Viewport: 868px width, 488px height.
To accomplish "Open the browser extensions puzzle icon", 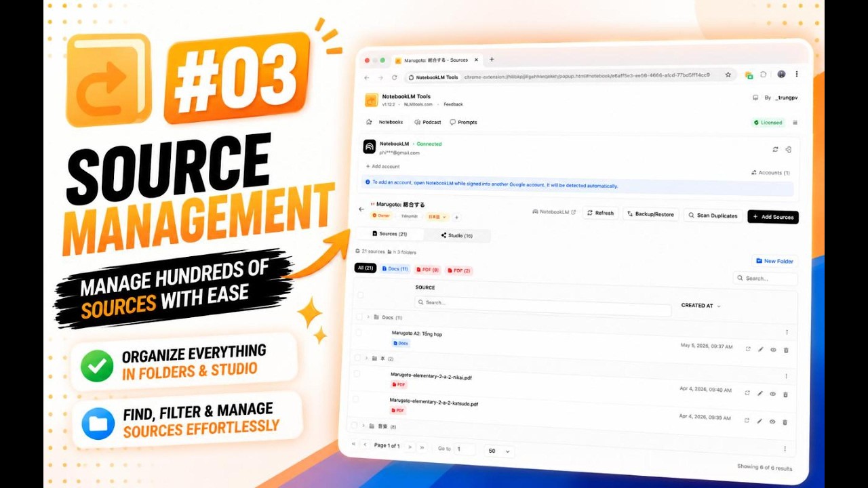I will click(764, 75).
